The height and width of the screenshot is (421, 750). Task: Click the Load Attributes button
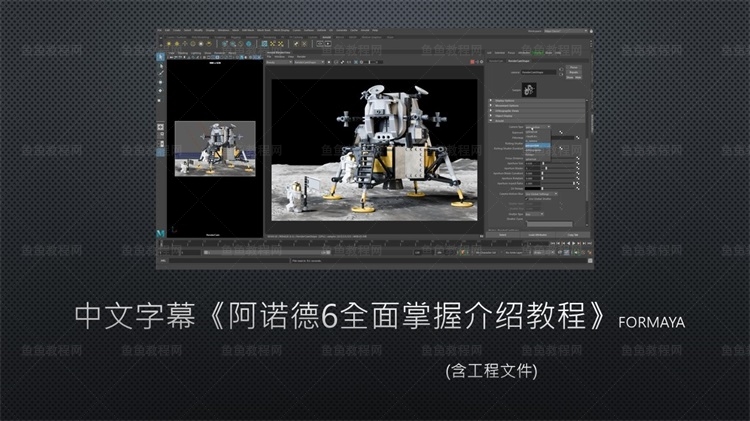(x=538, y=235)
